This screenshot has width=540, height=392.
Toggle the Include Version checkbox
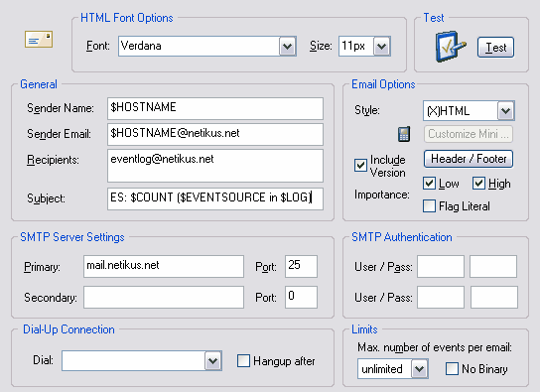click(360, 166)
